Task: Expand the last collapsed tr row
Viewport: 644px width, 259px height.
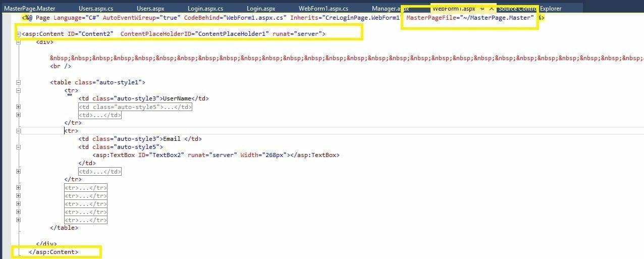Action: point(18,220)
